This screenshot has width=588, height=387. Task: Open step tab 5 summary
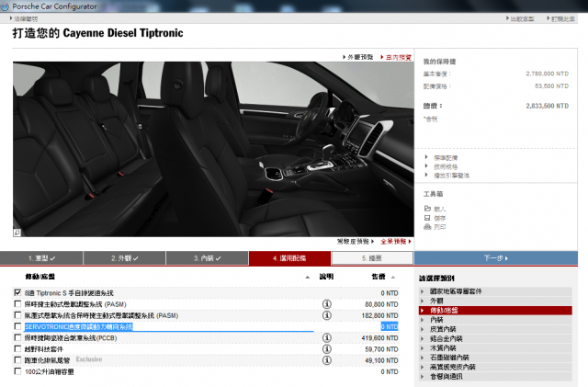point(372,258)
